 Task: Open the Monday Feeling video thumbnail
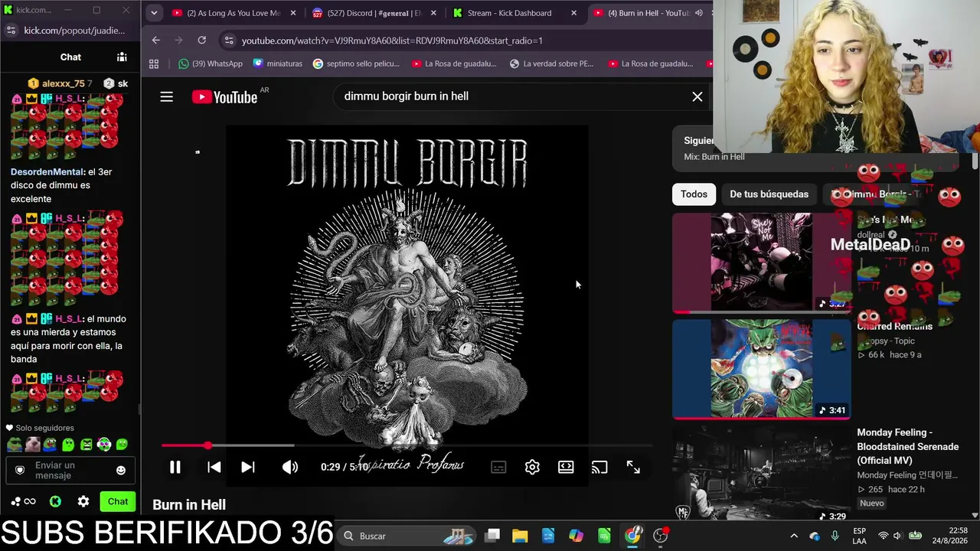click(x=761, y=474)
